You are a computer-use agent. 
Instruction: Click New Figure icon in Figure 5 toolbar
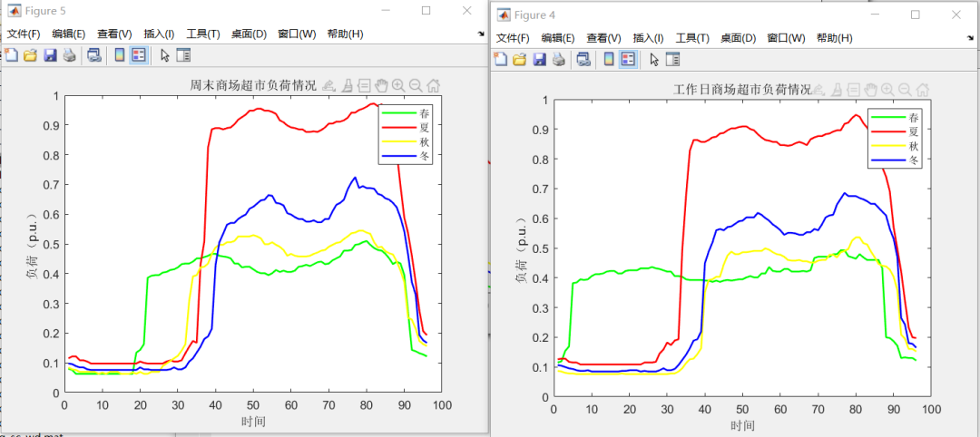coord(11,55)
